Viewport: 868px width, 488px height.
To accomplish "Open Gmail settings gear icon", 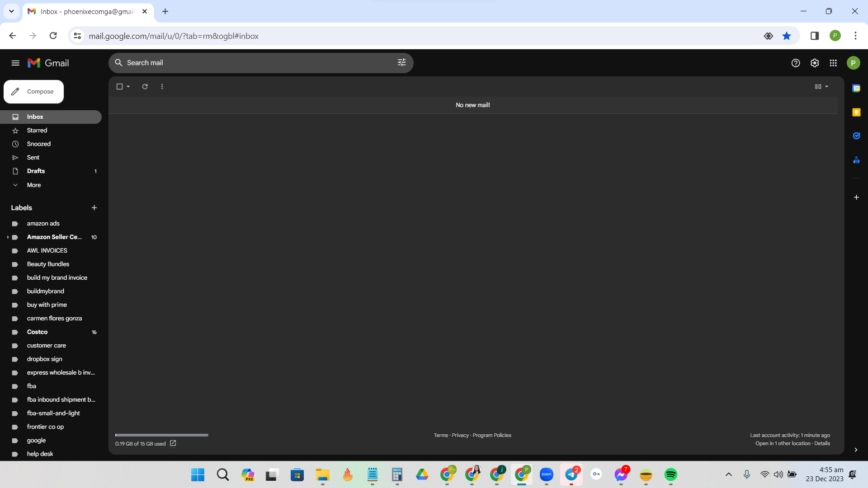I will coord(814,63).
